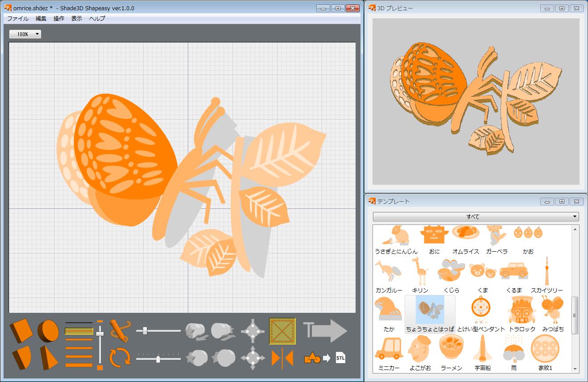Choose the ラーメン template
Viewport: 588px width, 382px height.
pos(451,353)
